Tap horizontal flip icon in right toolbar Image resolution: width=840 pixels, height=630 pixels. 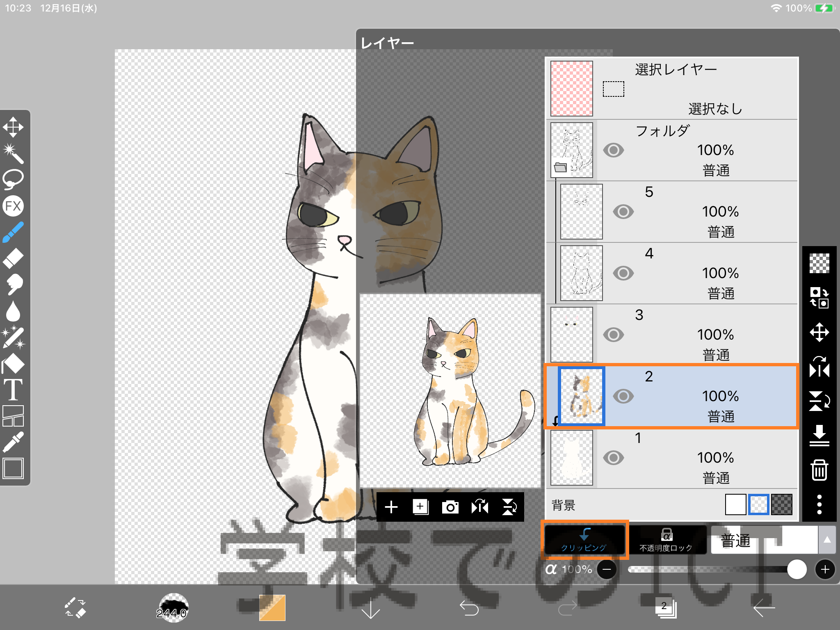[819, 367]
